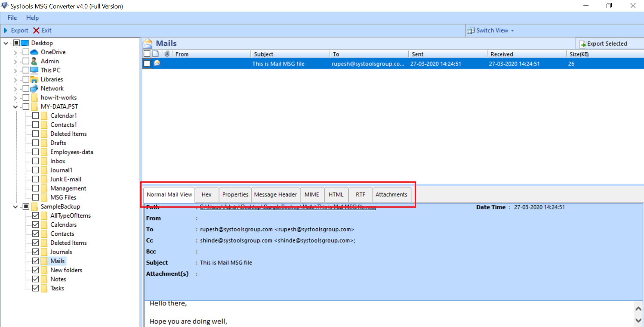Uncheck the Calendars folder checkbox
The image size is (644, 327).
click(x=36, y=224)
